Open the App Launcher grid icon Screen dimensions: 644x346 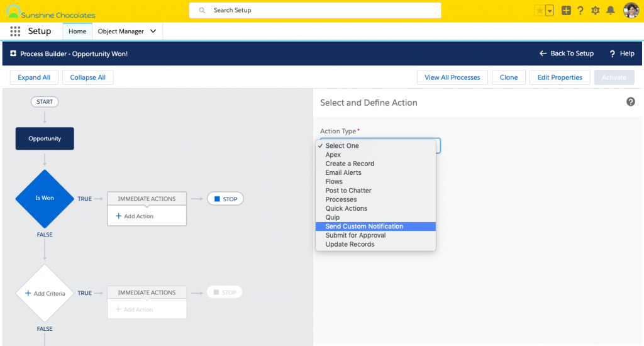[x=15, y=31]
